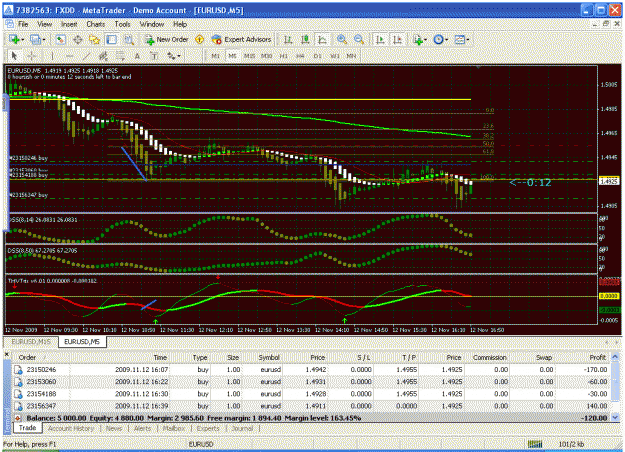Select the equidistant channel tool
The width and height of the screenshot is (625, 452).
tap(103, 56)
